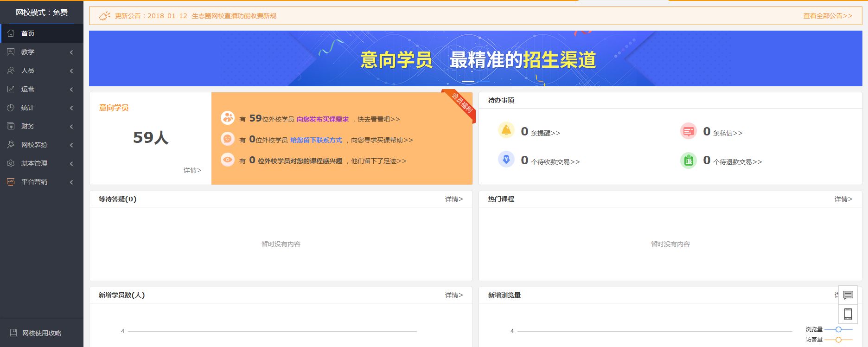Click the 意向学员 promotional banner
This screenshot has height=347, width=868.
coord(475,59)
